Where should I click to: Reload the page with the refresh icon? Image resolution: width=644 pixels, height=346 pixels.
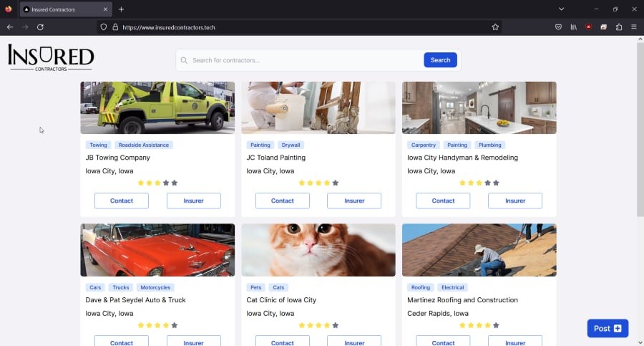(40, 27)
